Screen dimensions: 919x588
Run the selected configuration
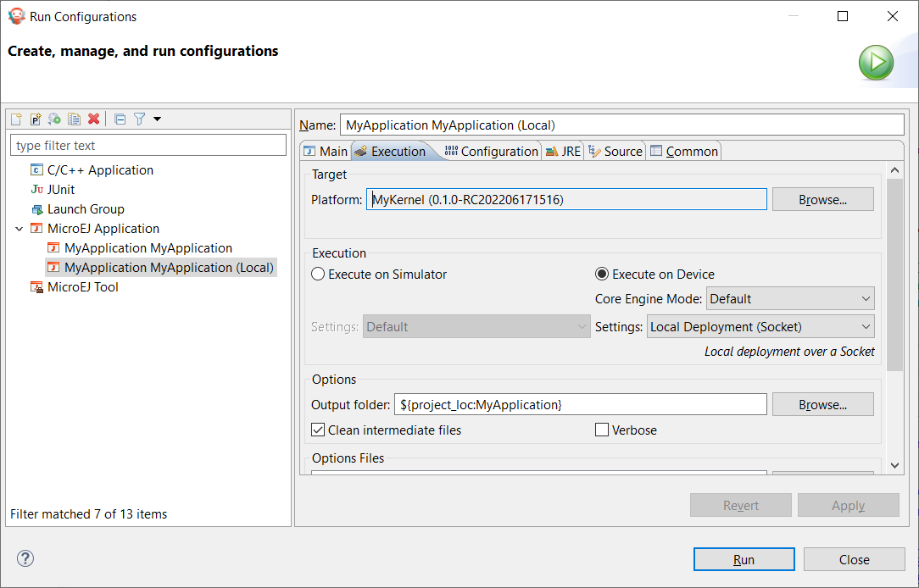coord(744,559)
